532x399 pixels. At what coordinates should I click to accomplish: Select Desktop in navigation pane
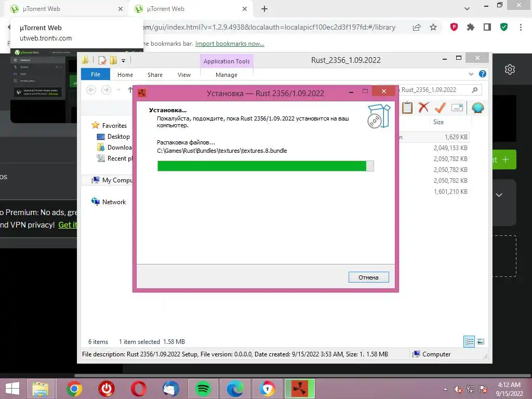tap(113, 137)
